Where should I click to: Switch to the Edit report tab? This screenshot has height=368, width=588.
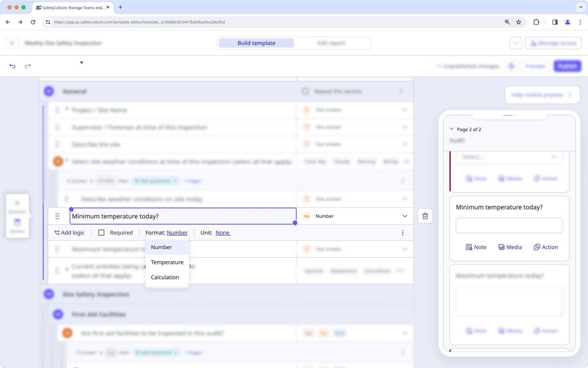(332, 43)
